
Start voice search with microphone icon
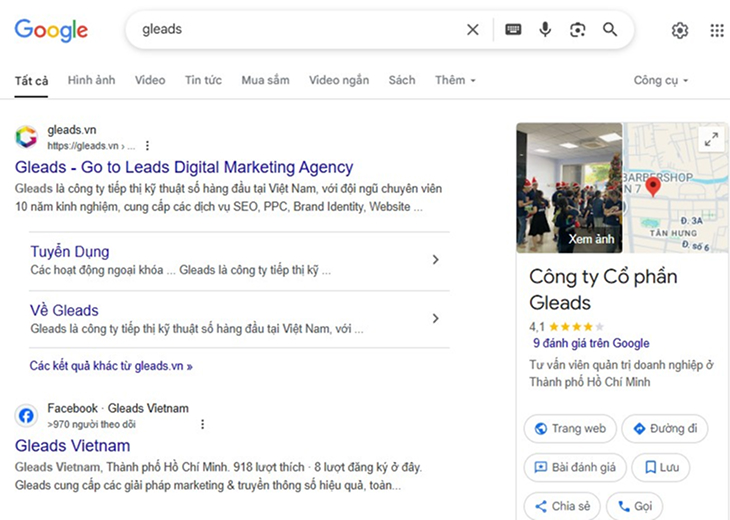(x=545, y=30)
